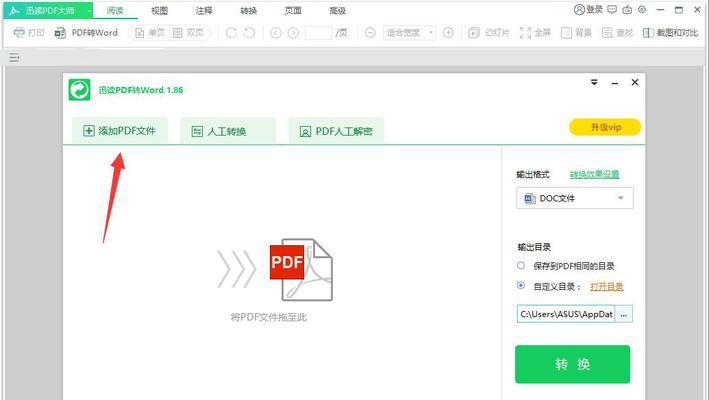Click 人工转换 button
709x400 pixels.
pos(228,131)
